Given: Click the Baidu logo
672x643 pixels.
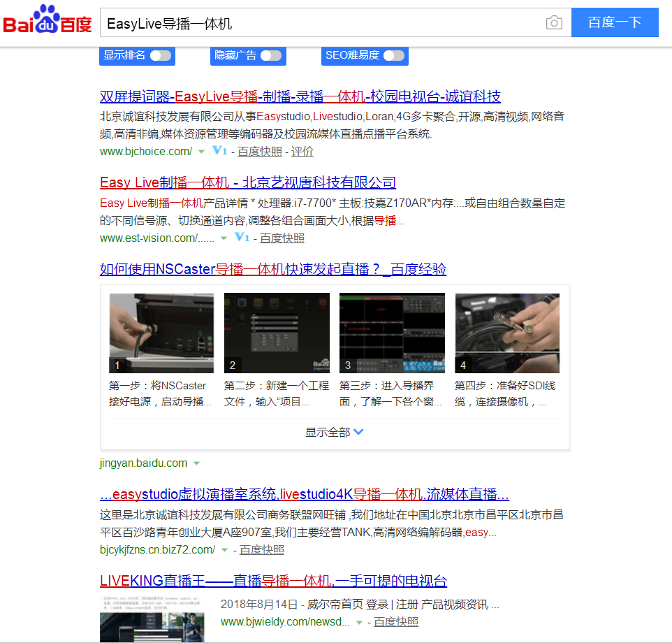Looking at the screenshot, I should (x=47, y=20).
